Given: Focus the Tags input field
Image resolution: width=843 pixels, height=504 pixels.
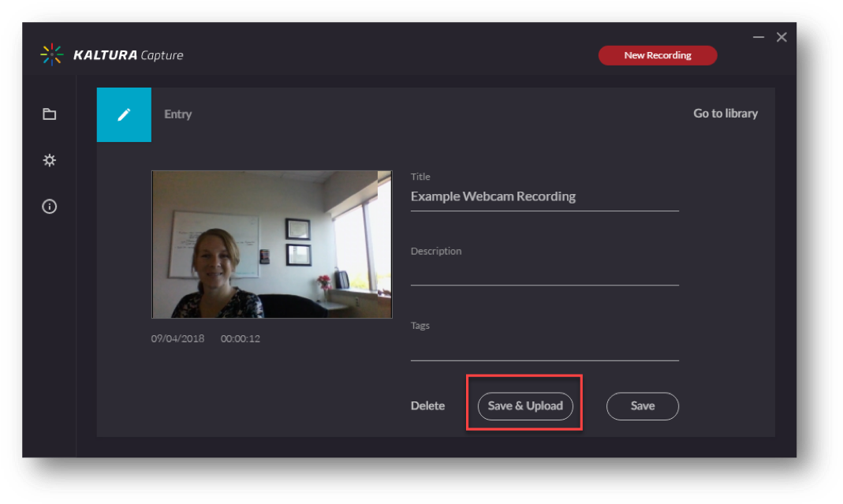Looking at the screenshot, I should 545,348.
